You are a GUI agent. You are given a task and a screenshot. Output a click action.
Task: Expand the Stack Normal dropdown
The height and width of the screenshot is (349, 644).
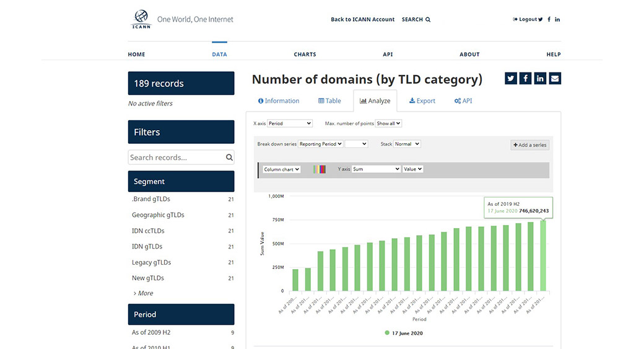pos(407,144)
